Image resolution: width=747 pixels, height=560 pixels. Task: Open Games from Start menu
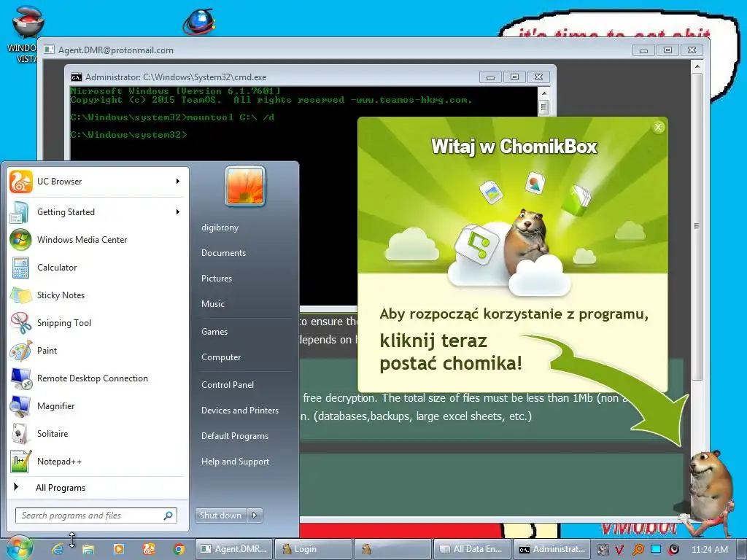(214, 332)
